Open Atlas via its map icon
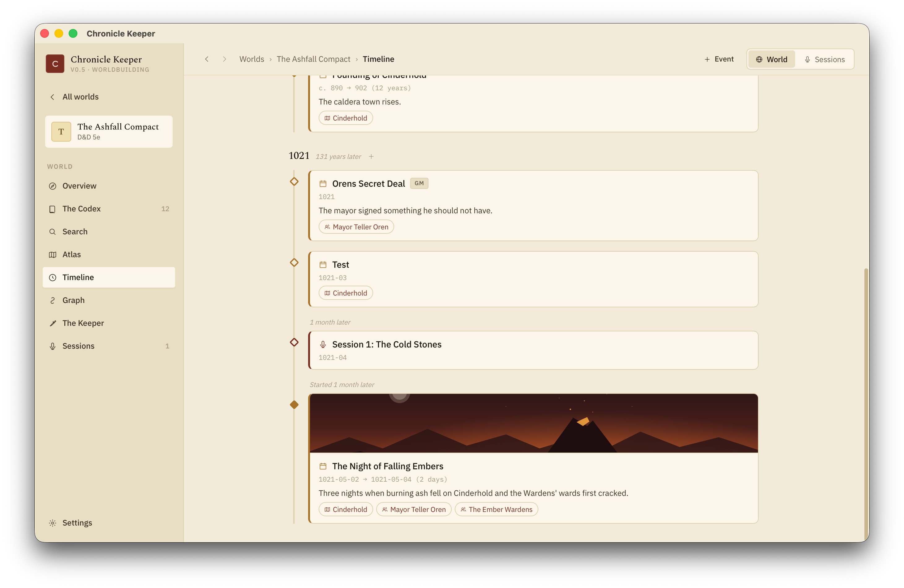The height and width of the screenshot is (588, 904). click(x=52, y=255)
